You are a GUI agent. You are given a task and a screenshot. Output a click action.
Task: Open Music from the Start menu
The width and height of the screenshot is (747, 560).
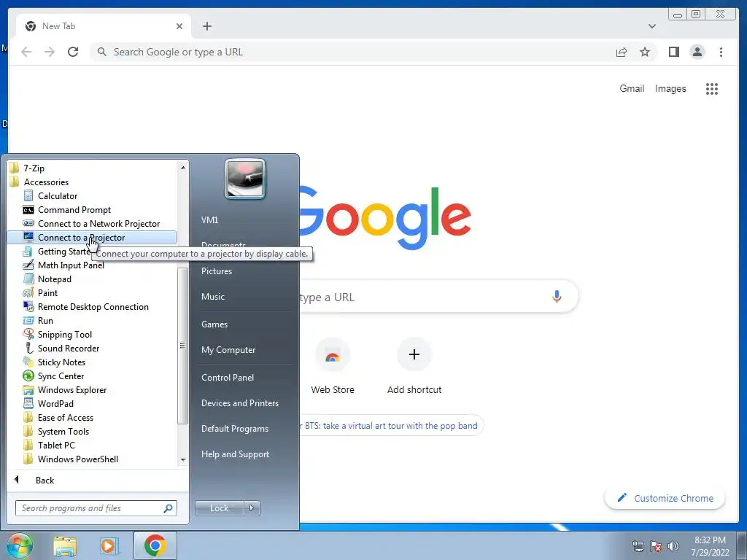213,297
